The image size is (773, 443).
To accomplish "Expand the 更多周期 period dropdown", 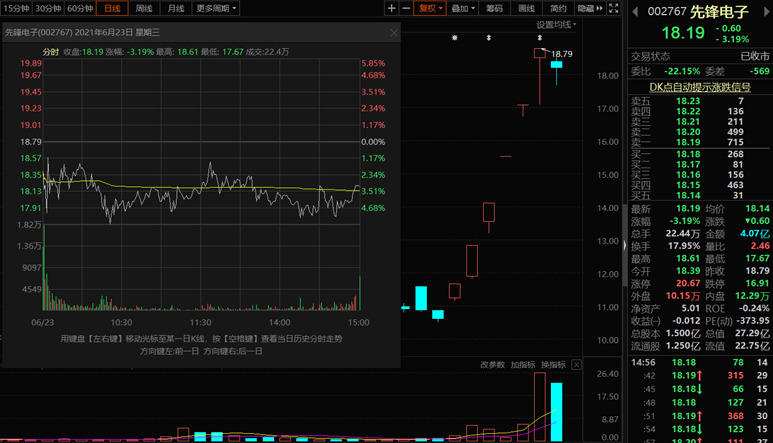I will 216,8.
